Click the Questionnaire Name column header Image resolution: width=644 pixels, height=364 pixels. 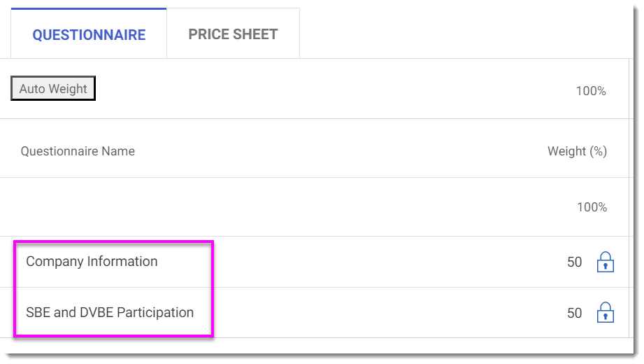coord(78,151)
